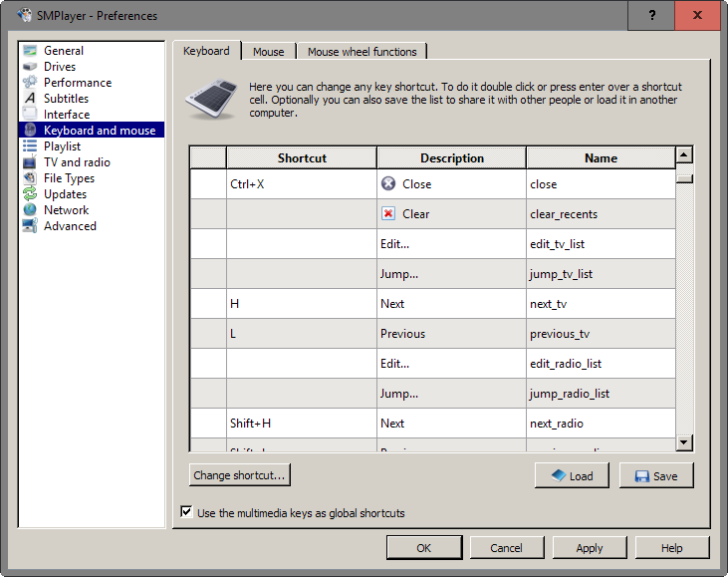The width and height of the screenshot is (728, 577).
Task: Click the Shortcut column header
Action: pos(302,158)
